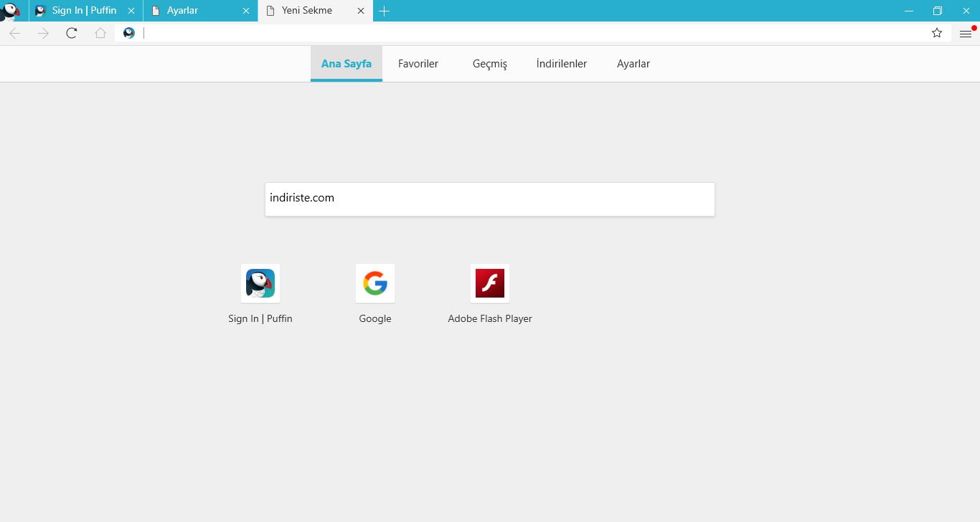The width and height of the screenshot is (980, 522).
Task: Open the home page with the house icon
Action: 100,33
